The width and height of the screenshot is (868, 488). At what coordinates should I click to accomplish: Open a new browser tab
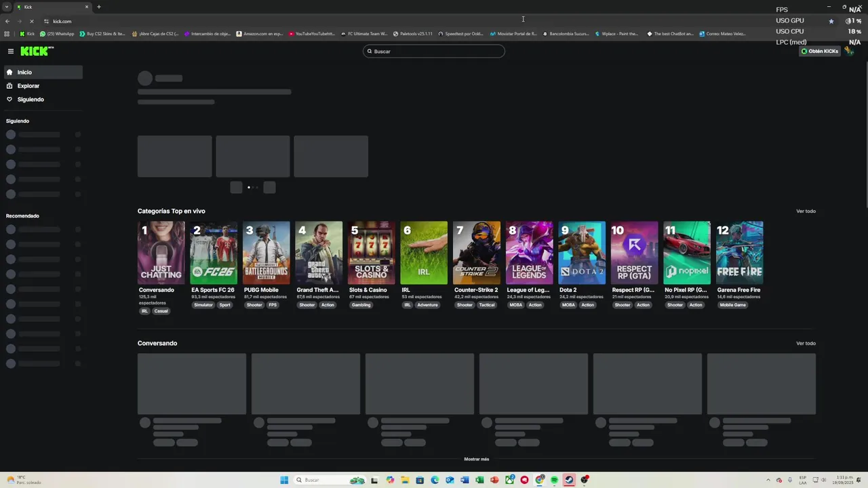click(x=99, y=7)
